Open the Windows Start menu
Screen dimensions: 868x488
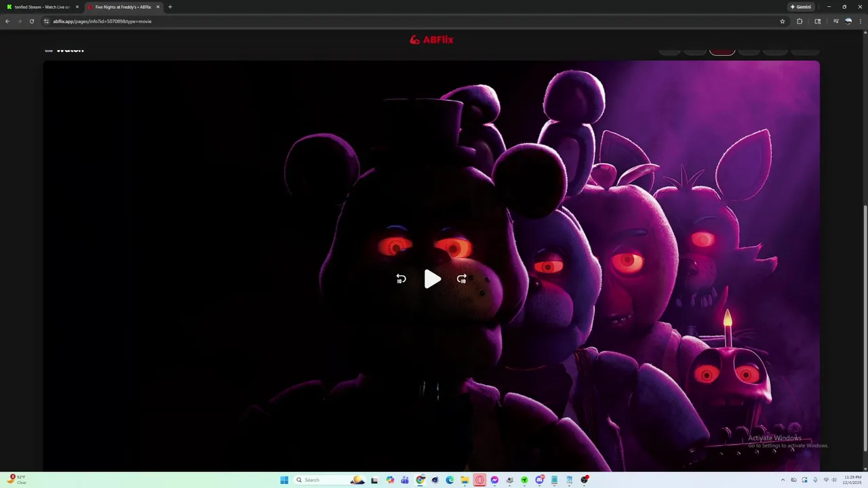pyautogui.click(x=284, y=480)
